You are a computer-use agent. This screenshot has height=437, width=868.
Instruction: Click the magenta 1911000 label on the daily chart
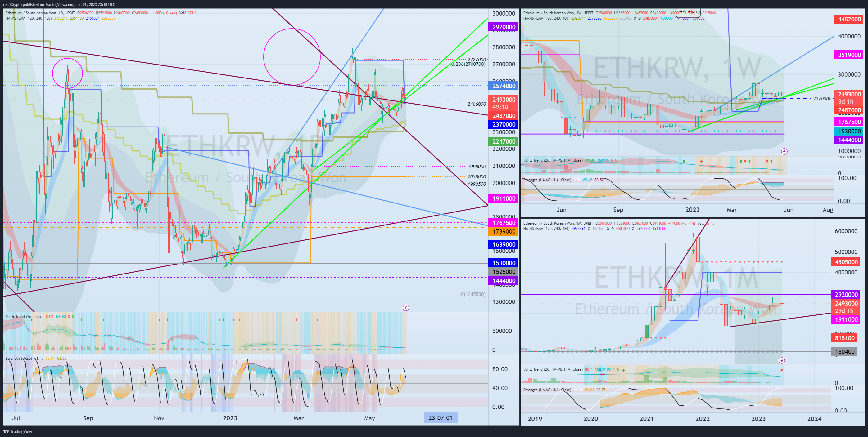(x=503, y=198)
